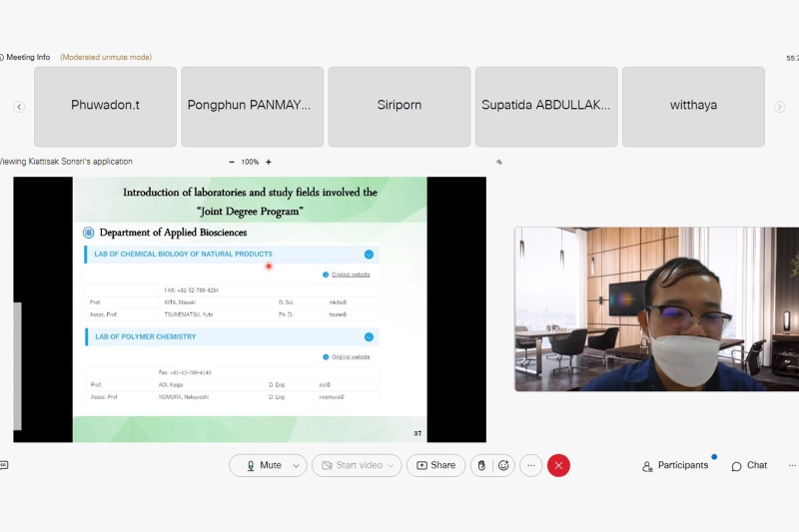
Task: Toggle the Start video button
Action: (350, 465)
